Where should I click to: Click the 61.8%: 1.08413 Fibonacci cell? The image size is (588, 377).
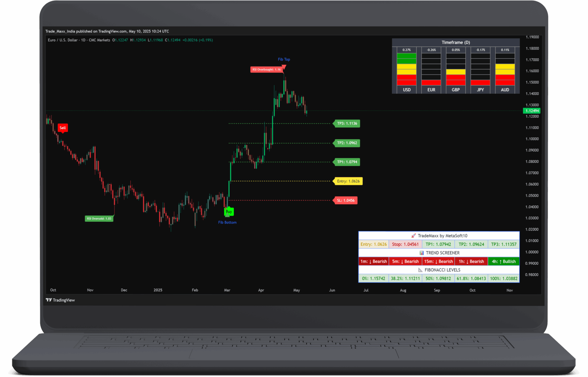[471, 279]
